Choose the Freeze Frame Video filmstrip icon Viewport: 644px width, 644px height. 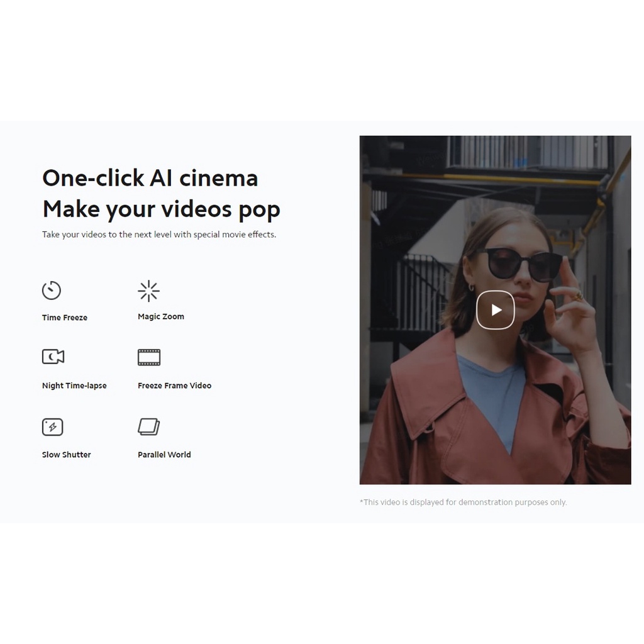(149, 357)
